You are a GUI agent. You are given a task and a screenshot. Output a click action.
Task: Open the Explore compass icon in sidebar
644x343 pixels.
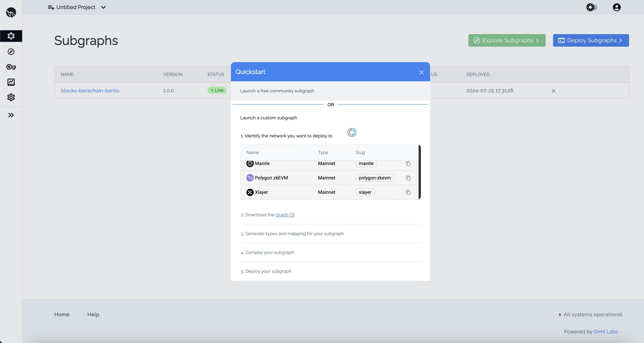pos(11,52)
